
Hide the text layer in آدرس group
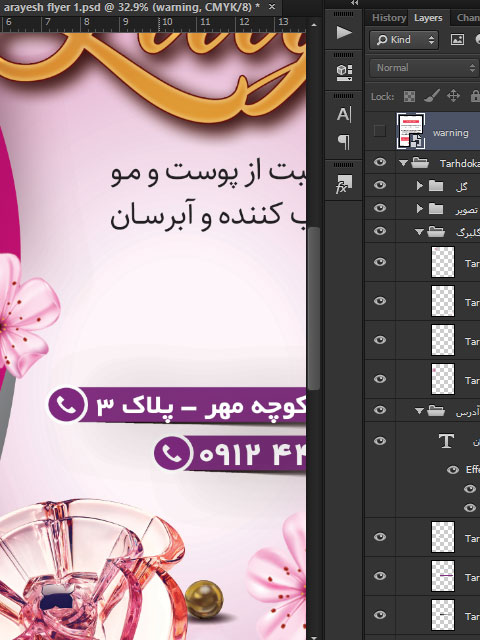(380, 441)
